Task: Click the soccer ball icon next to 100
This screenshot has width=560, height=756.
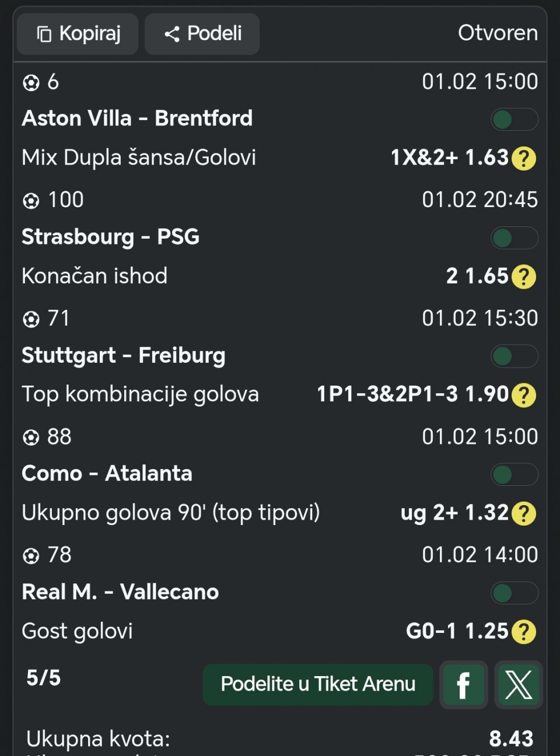Action: (31, 201)
